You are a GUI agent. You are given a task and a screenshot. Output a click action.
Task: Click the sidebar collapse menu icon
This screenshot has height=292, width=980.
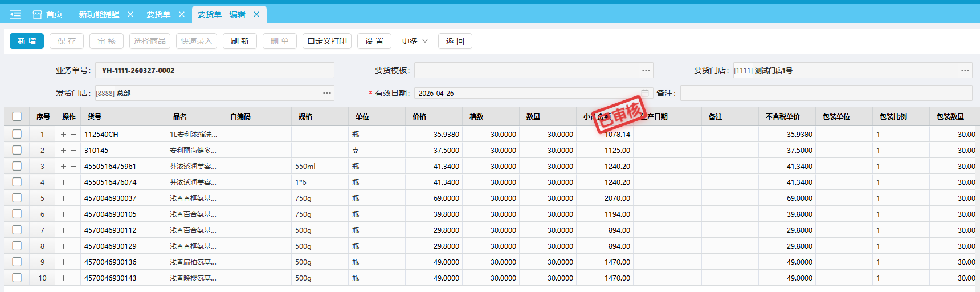[15, 14]
